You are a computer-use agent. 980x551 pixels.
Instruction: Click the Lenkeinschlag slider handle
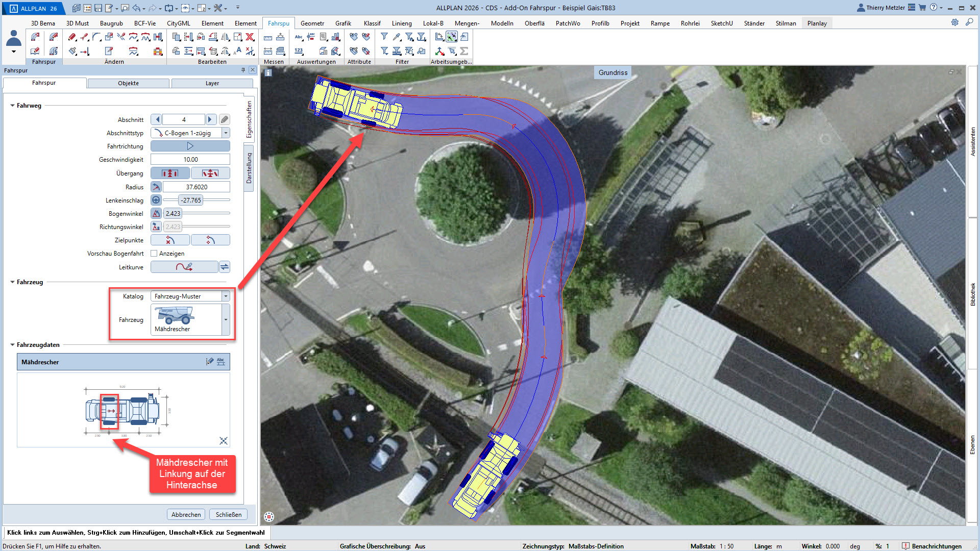pyautogui.click(x=190, y=200)
